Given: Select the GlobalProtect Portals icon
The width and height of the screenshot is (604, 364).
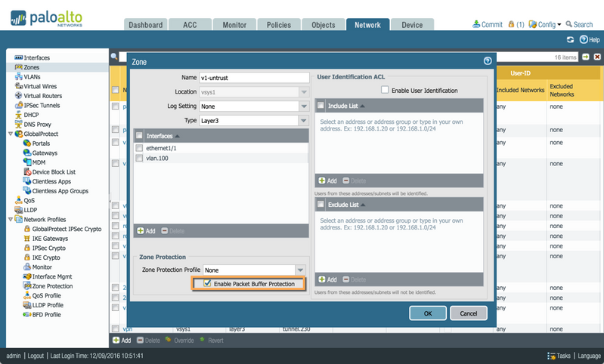Looking at the screenshot, I should pos(27,143).
